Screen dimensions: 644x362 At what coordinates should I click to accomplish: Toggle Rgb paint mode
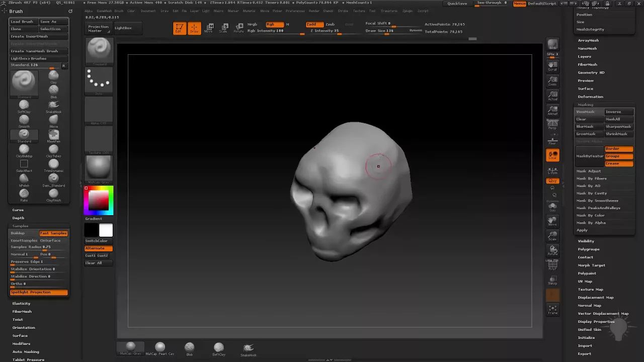(x=274, y=24)
